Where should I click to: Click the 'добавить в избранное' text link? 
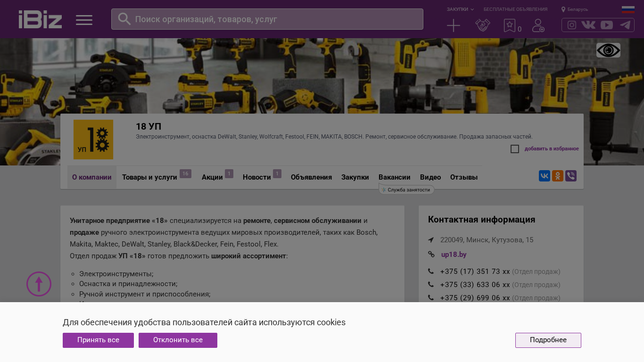coord(552,149)
